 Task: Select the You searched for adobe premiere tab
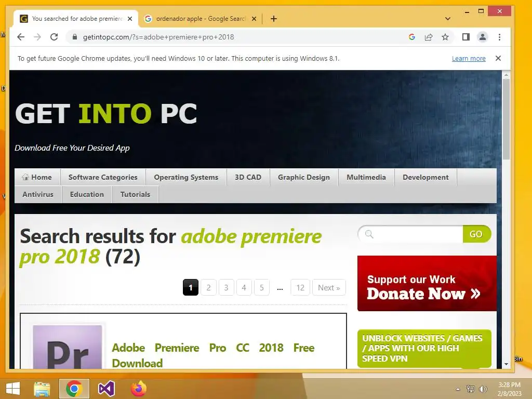pos(76,19)
